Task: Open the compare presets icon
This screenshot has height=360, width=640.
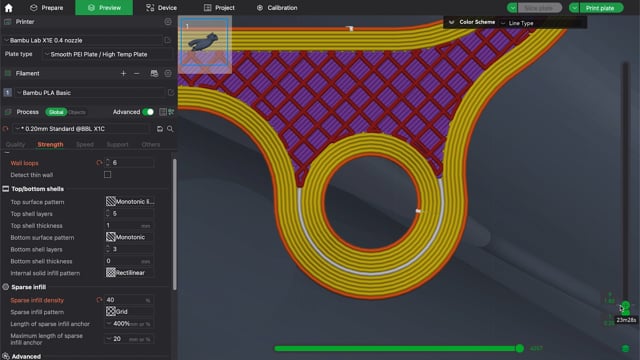Action: 171,112
